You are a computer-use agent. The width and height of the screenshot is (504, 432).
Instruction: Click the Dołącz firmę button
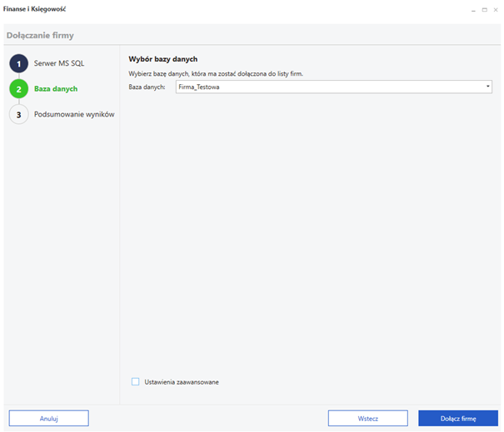point(458,418)
